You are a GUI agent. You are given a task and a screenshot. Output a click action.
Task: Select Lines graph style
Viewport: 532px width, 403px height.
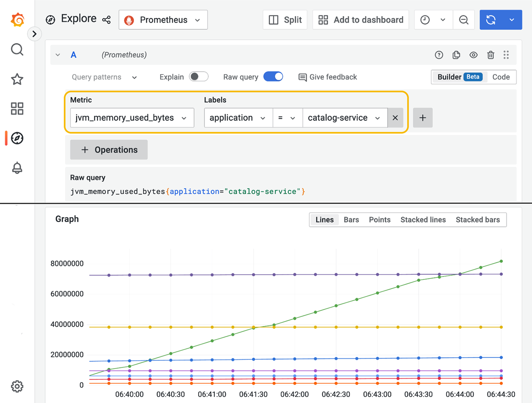(324, 220)
